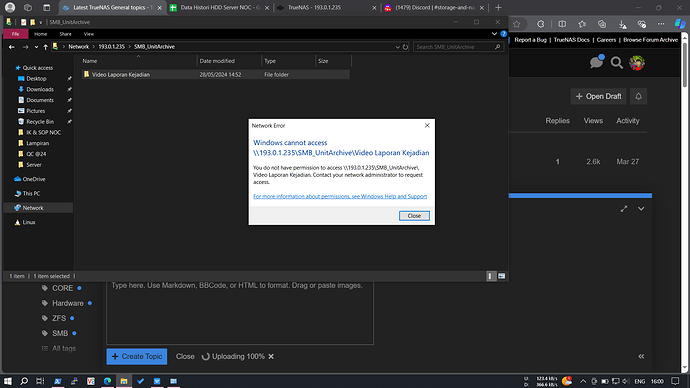Switch to large icons view
Viewport: 690px width, 388px height.
tap(501, 276)
